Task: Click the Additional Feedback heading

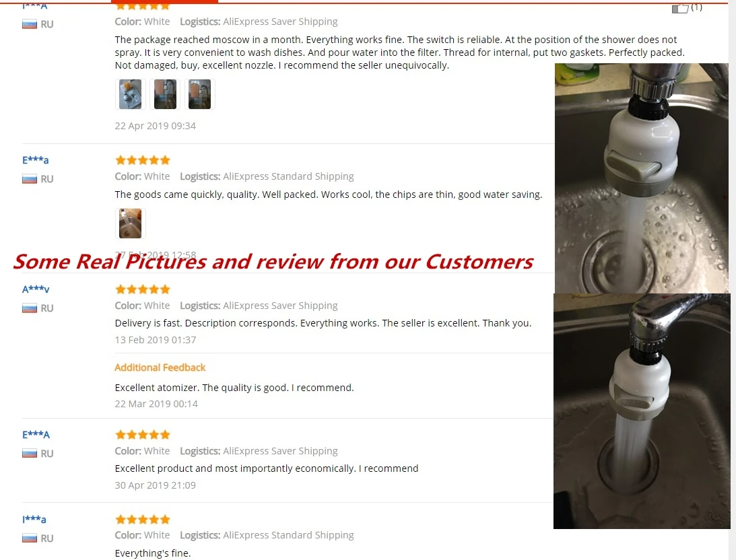Action: coord(160,367)
